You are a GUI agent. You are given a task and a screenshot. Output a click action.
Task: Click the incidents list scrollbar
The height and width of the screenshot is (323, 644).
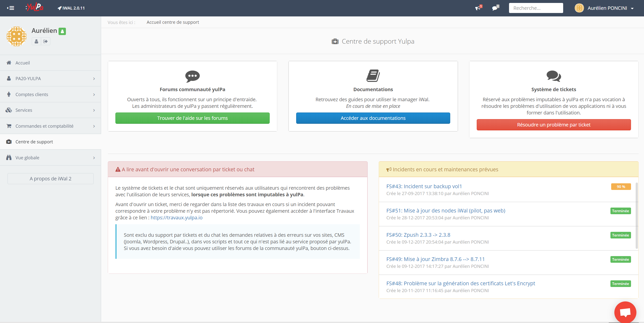(x=636, y=216)
